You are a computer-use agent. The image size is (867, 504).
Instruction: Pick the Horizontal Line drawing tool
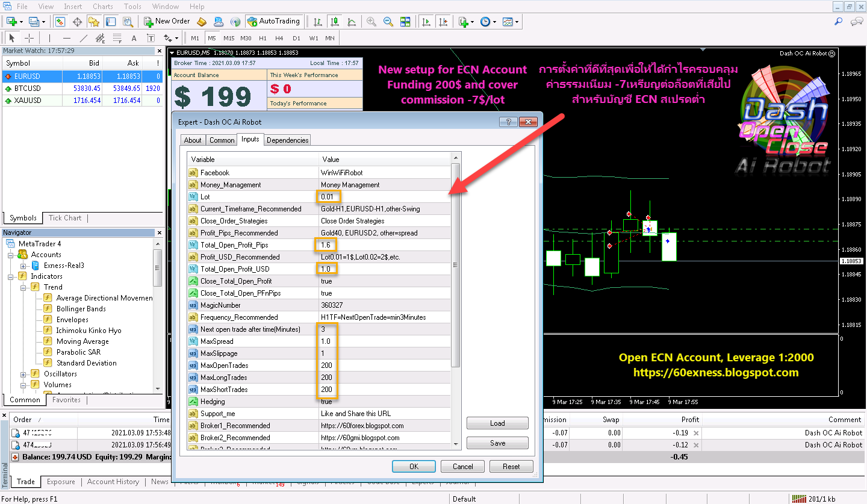[x=67, y=39]
